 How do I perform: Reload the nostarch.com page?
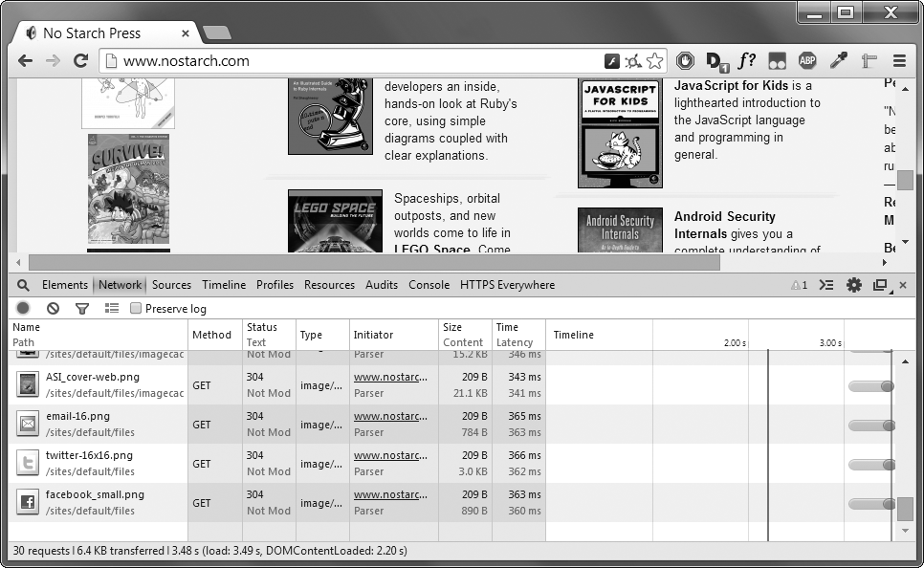[x=80, y=60]
